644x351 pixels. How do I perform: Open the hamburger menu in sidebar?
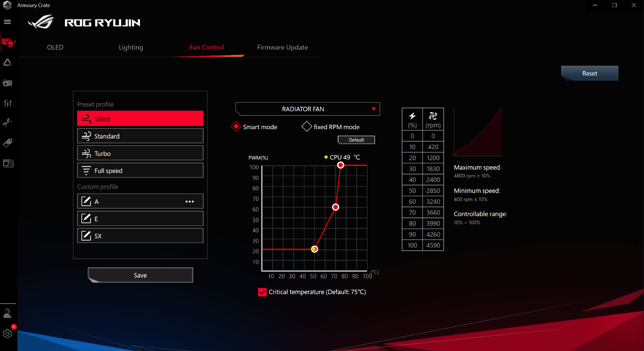tap(7, 22)
